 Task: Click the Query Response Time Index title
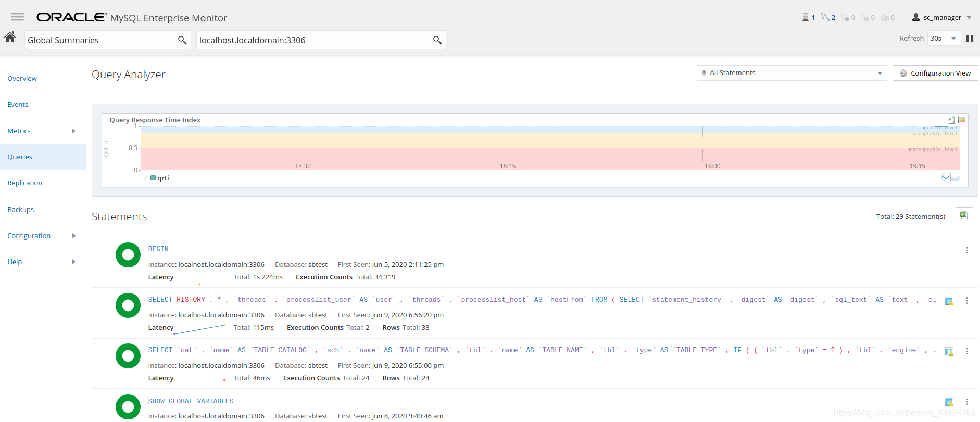(x=155, y=120)
